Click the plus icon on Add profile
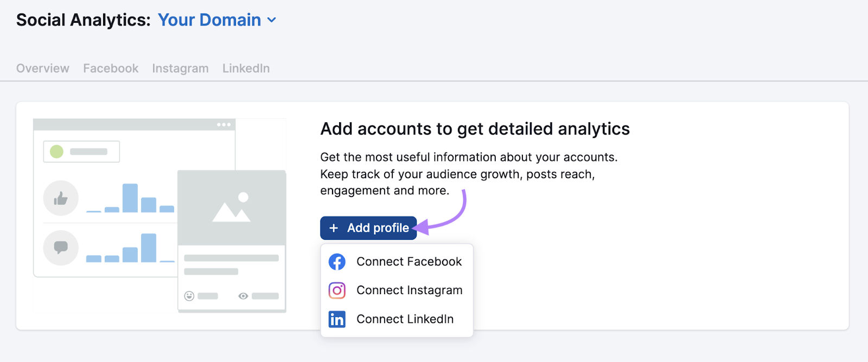868x362 pixels. coord(333,228)
